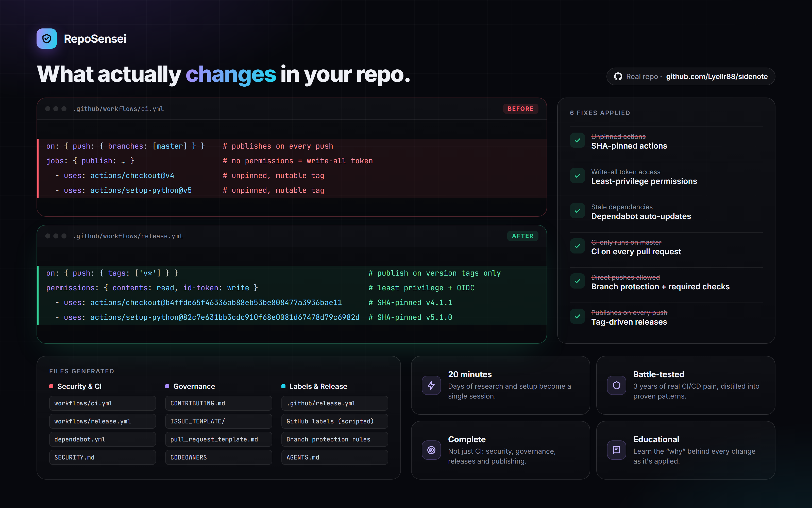This screenshot has height=508, width=812.
Task: Click checkmark next to Branch protection + required checks
Action: (578, 281)
